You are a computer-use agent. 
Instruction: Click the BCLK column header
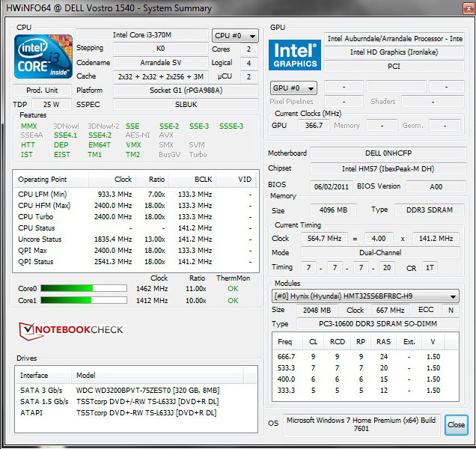click(x=192, y=180)
